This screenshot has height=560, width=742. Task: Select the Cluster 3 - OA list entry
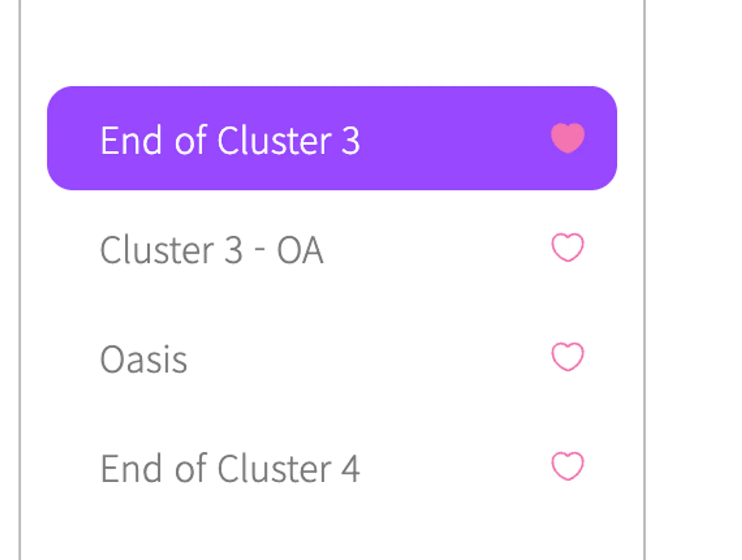332,248
